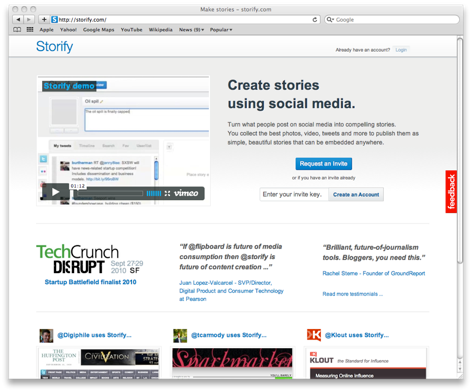Click the invite key input field

(294, 194)
